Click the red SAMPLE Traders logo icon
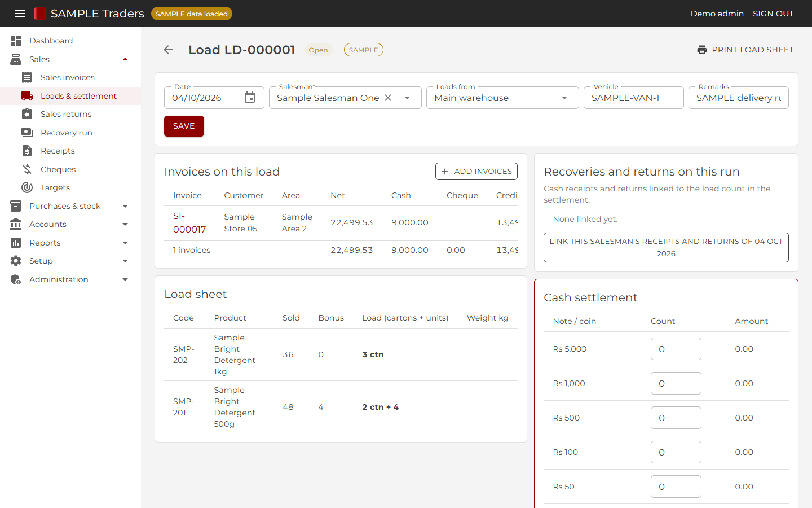 point(39,14)
